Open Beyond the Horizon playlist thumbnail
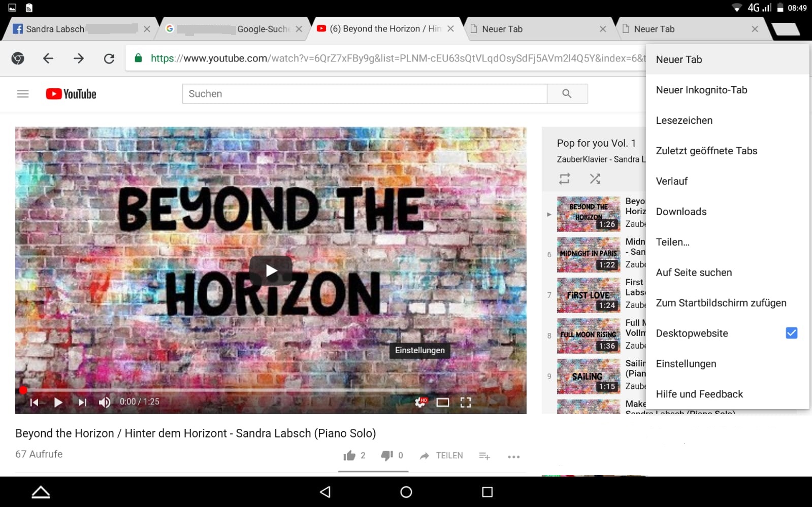Viewport: 812px width, 507px height. click(x=589, y=214)
